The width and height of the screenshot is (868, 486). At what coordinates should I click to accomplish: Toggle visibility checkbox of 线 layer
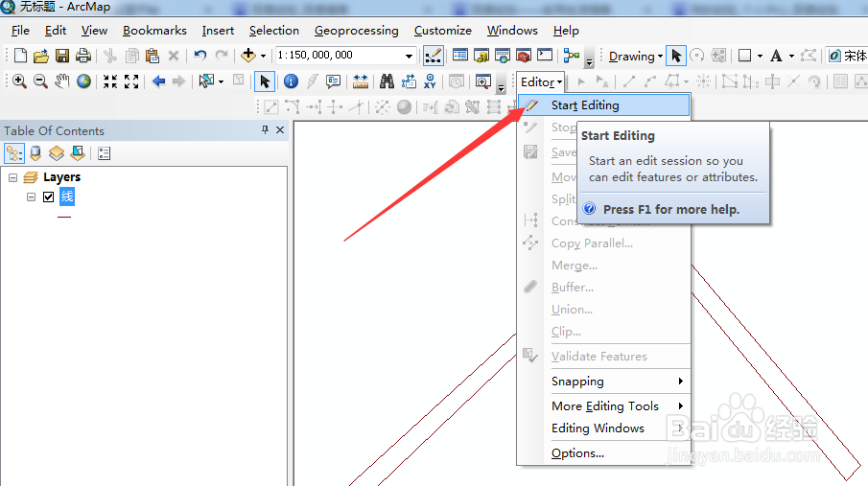pos(49,197)
